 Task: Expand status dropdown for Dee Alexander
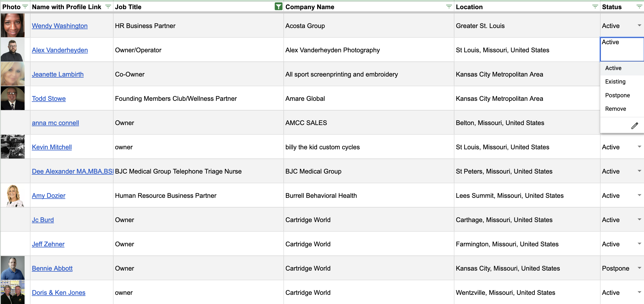click(639, 171)
